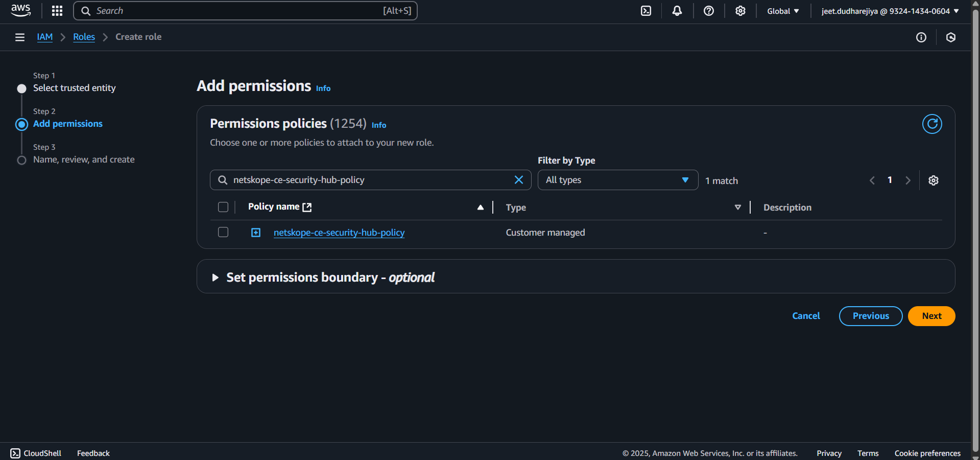Viewport: 980px width, 460px height.
Task: Click the Previous button
Action: 871,316
